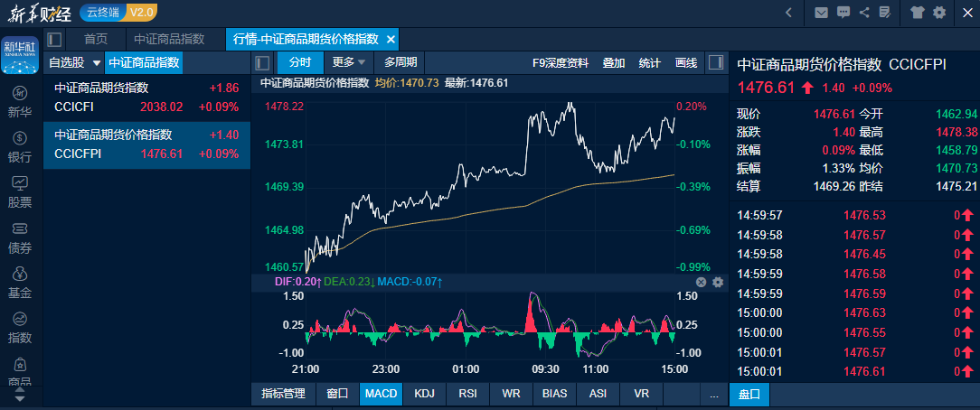This screenshot has width=980, height=410.
Task: Select CCICFI 中证商品期货指数 row
Action: [x=146, y=98]
